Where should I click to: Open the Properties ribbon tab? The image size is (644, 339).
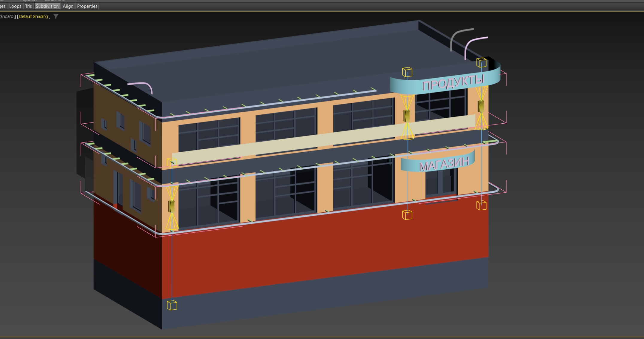(x=87, y=6)
